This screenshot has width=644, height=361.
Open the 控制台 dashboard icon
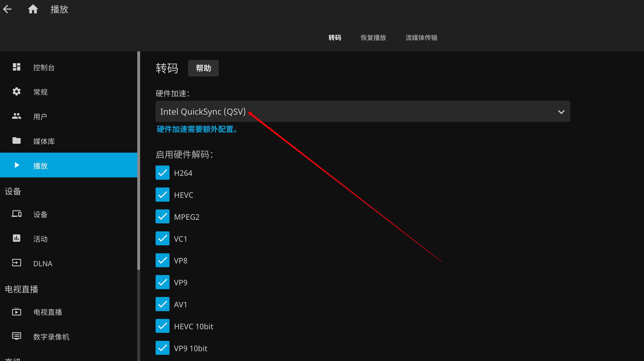point(17,67)
